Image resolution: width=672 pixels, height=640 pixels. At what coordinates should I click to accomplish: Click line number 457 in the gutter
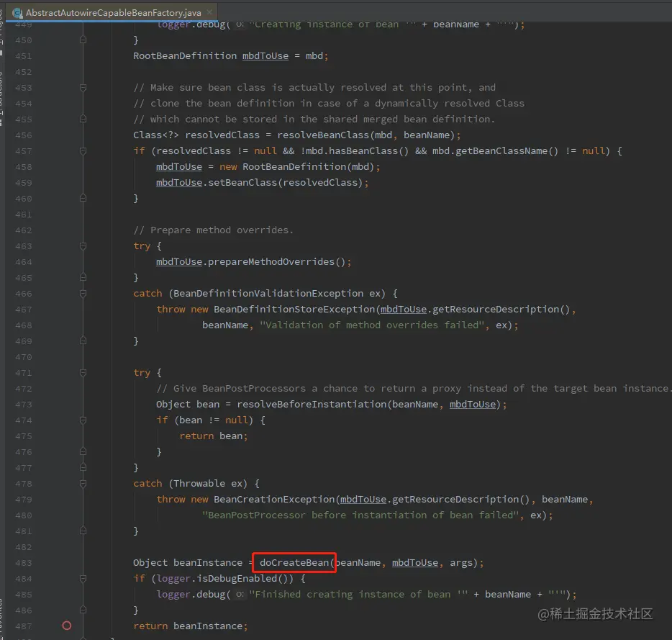click(24, 151)
